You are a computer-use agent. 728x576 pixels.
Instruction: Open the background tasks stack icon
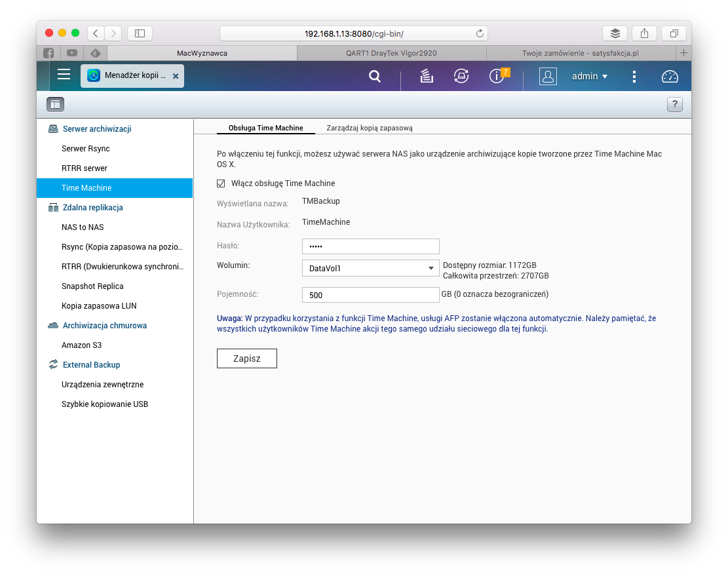pos(426,75)
